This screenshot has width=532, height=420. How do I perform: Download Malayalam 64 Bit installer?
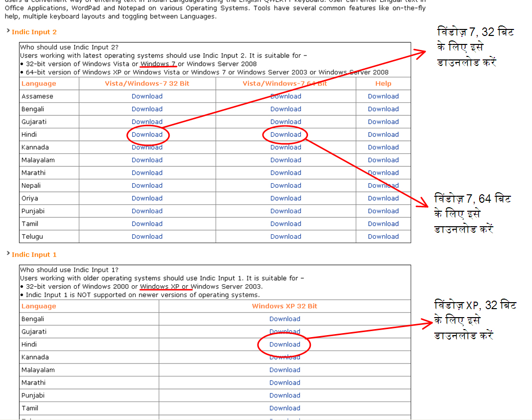click(x=285, y=160)
